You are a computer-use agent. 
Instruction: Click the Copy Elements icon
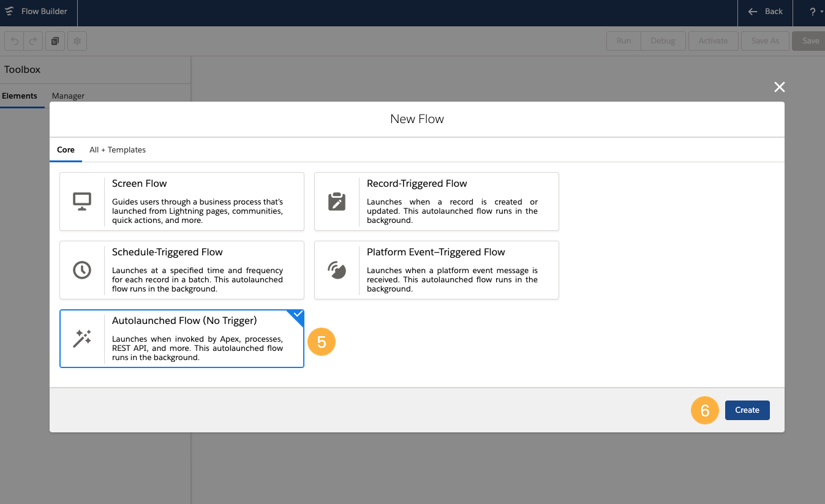click(55, 40)
